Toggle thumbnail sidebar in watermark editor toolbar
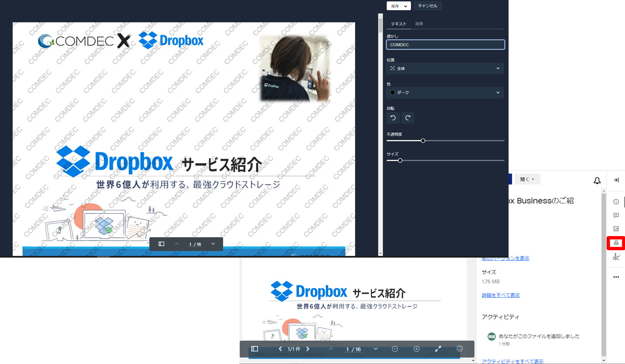 click(162, 244)
